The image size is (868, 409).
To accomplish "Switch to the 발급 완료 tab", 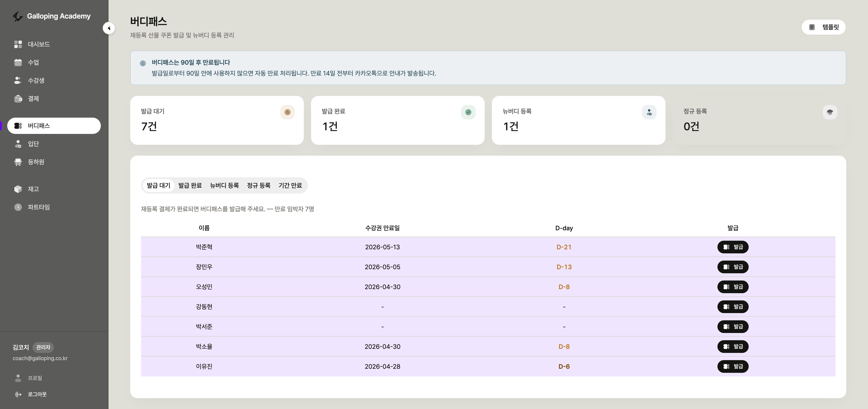I will 190,185.
